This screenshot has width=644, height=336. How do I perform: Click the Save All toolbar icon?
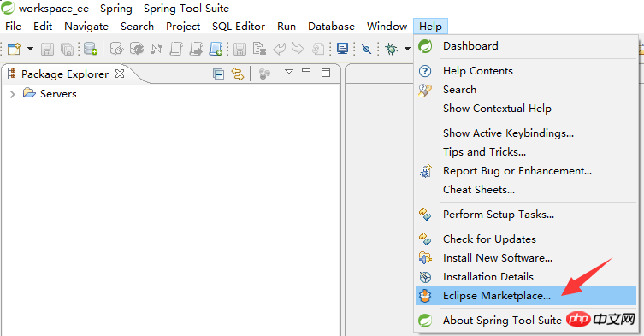pyautogui.click(x=67, y=49)
